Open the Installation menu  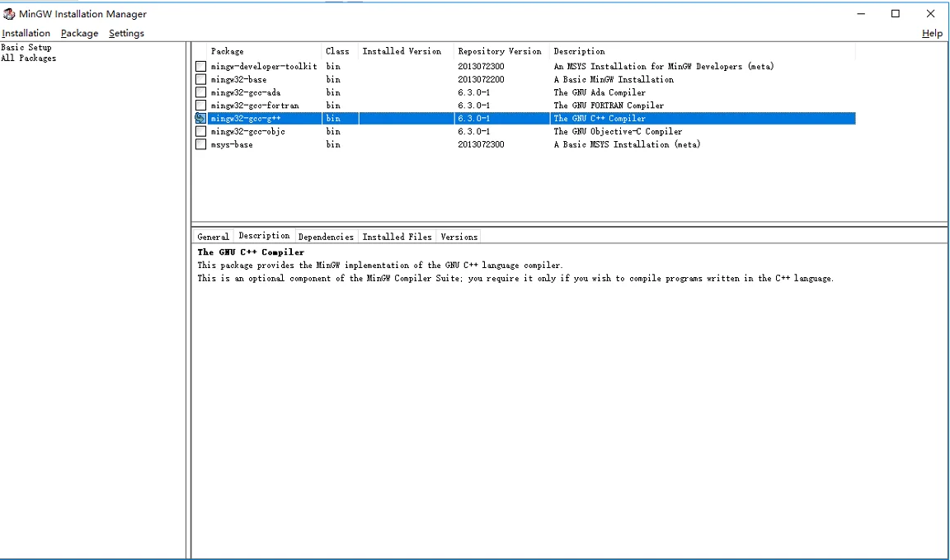pyautogui.click(x=26, y=33)
